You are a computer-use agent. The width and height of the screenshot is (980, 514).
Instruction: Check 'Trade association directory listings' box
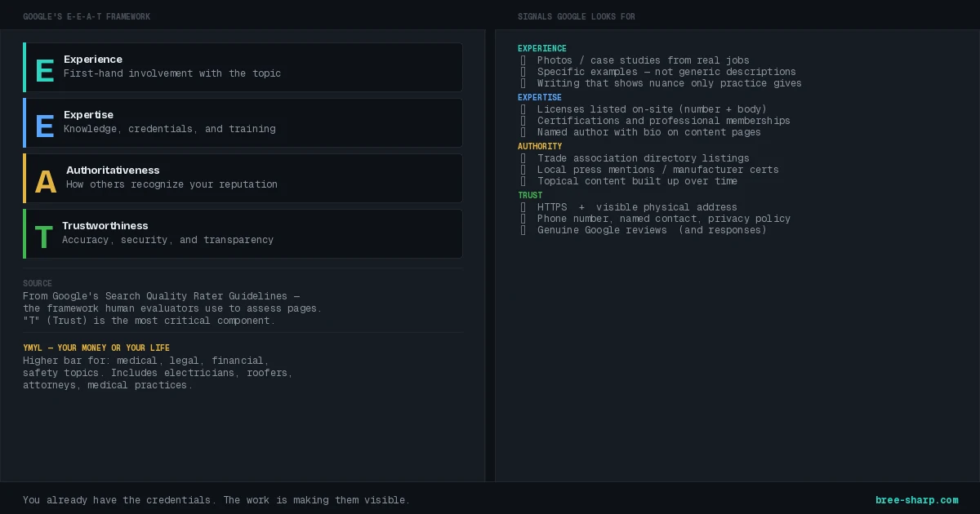523,158
